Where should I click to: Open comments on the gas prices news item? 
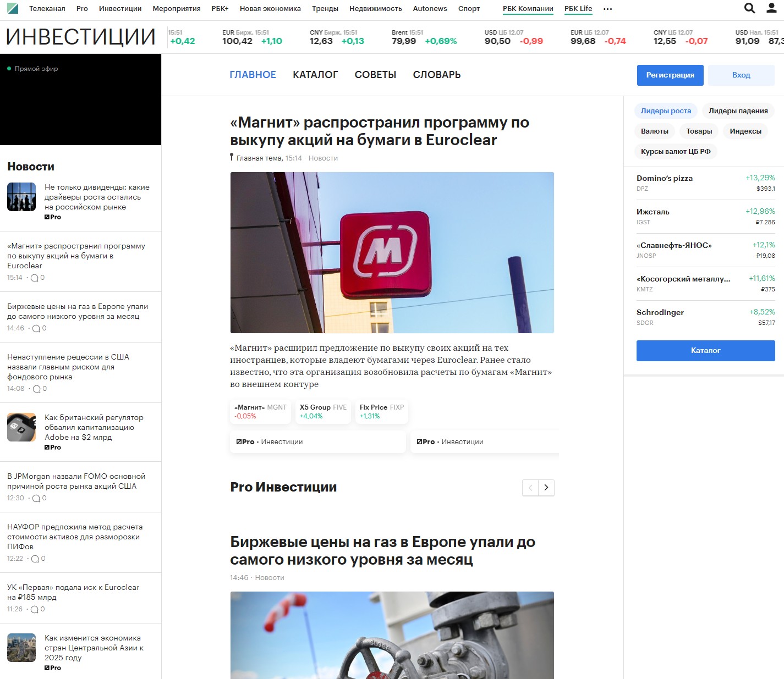[x=38, y=328]
